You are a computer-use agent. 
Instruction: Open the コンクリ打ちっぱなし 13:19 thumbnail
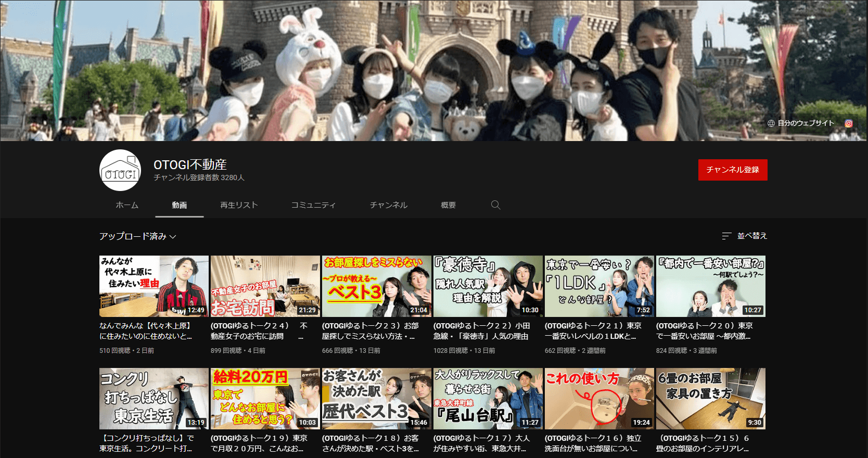click(154, 399)
